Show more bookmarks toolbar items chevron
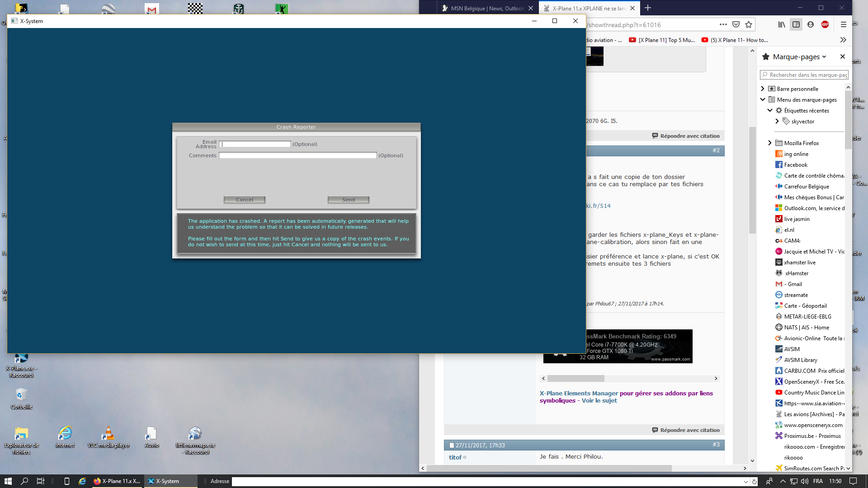 [843, 40]
